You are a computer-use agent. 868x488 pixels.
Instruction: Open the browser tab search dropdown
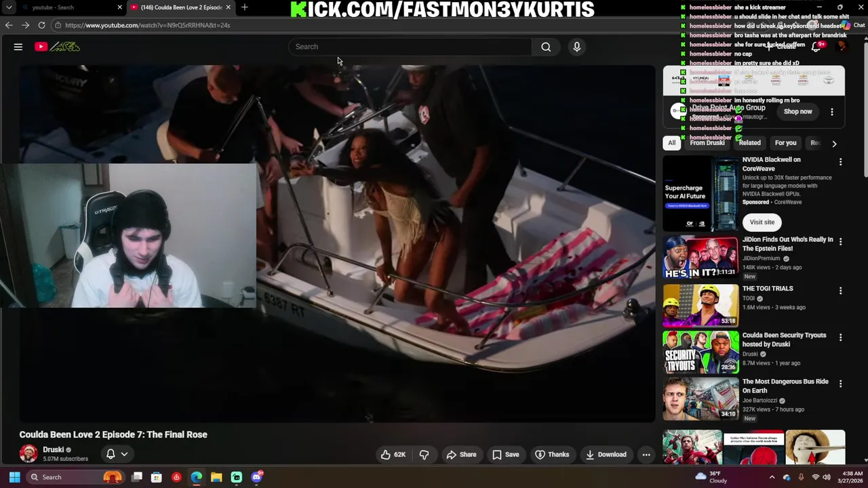coord(9,7)
